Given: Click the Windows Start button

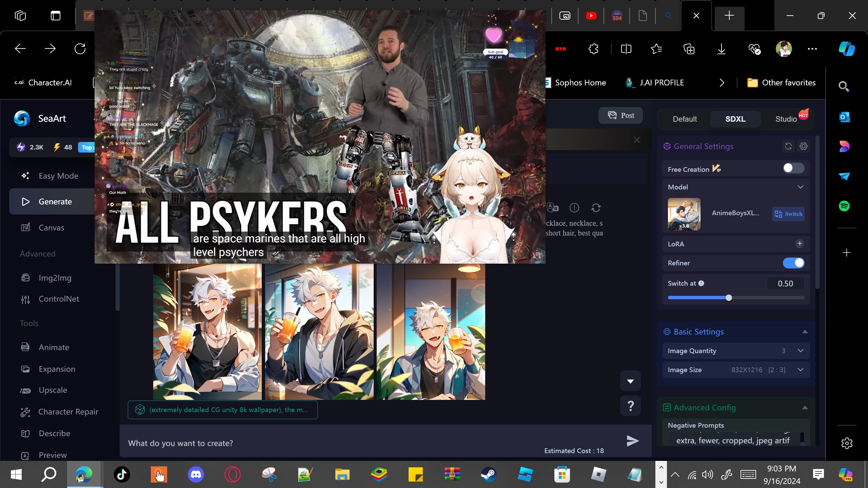Looking at the screenshot, I should (x=16, y=474).
